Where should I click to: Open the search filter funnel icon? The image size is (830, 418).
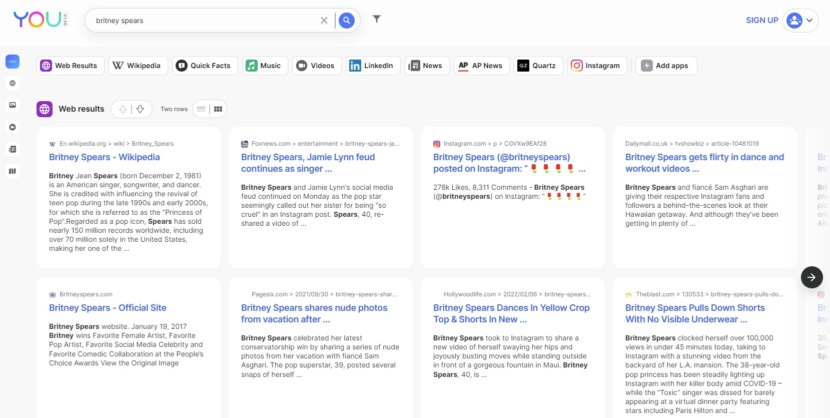click(x=376, y=19)
